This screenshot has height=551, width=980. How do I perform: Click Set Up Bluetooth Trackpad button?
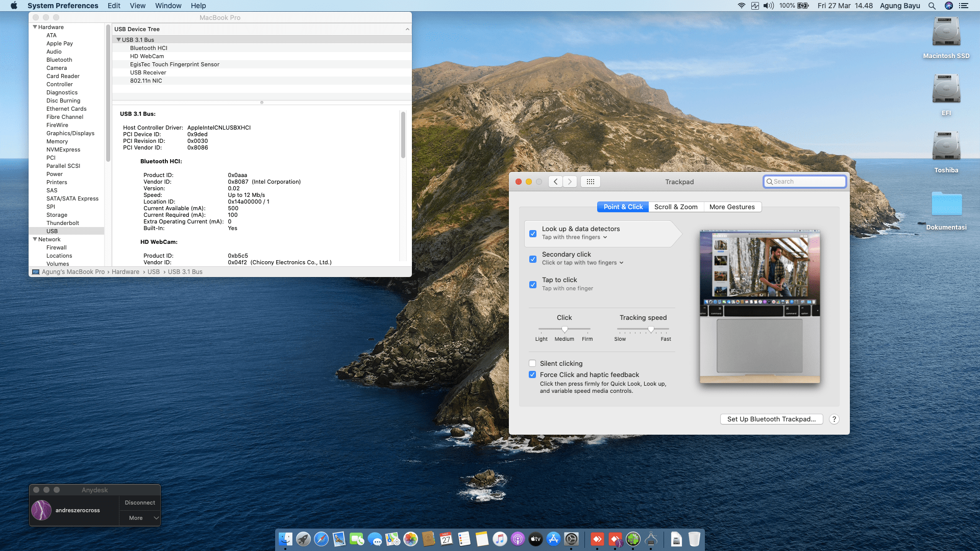click(x=771, y=419)
